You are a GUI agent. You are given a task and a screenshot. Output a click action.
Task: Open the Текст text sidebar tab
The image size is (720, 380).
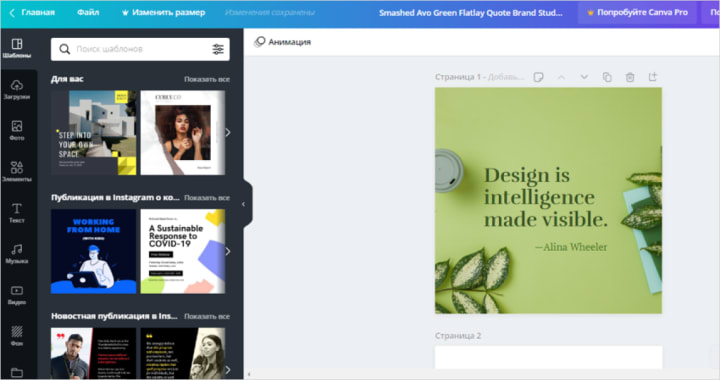point(17,213)
